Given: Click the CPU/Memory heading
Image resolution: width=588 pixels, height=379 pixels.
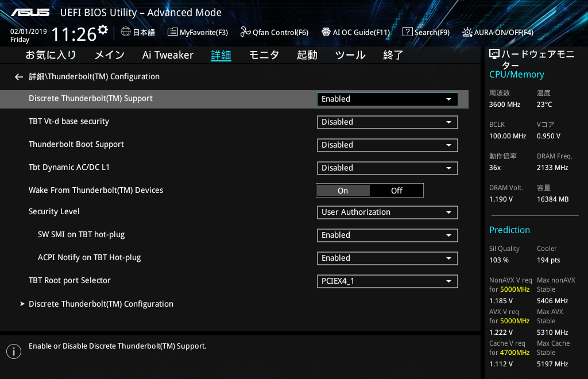Looking at the screenshot, I should pyautogui.click(x=516, y=75).
